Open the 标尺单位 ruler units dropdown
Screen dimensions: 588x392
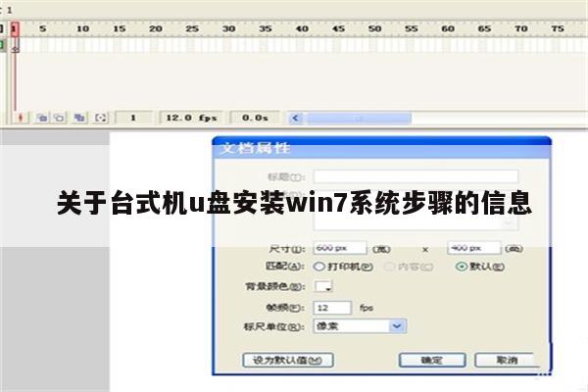(360, 326)
